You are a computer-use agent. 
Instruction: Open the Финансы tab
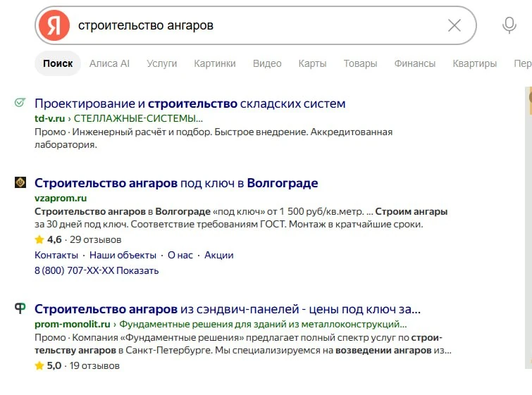(x=414, y=63)
